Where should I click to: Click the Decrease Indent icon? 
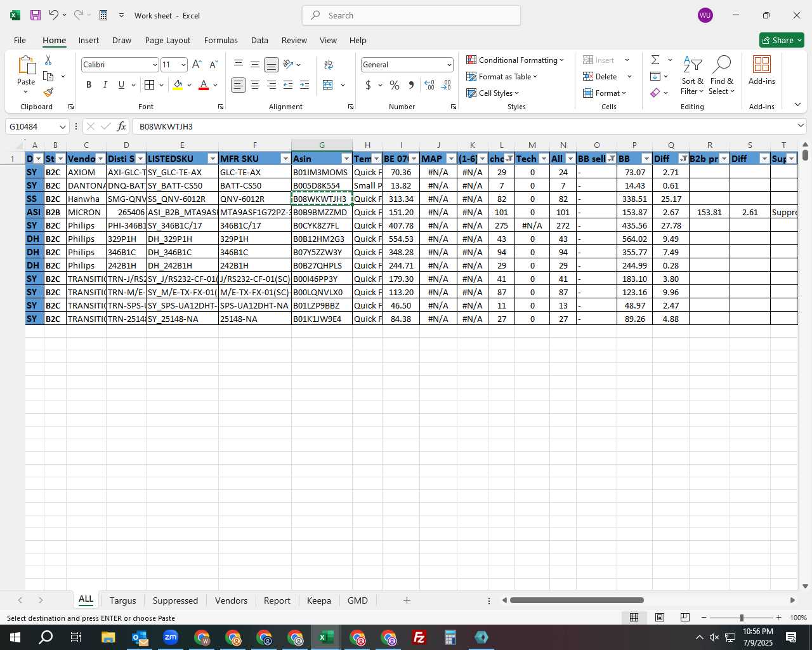tap(288, 85)
